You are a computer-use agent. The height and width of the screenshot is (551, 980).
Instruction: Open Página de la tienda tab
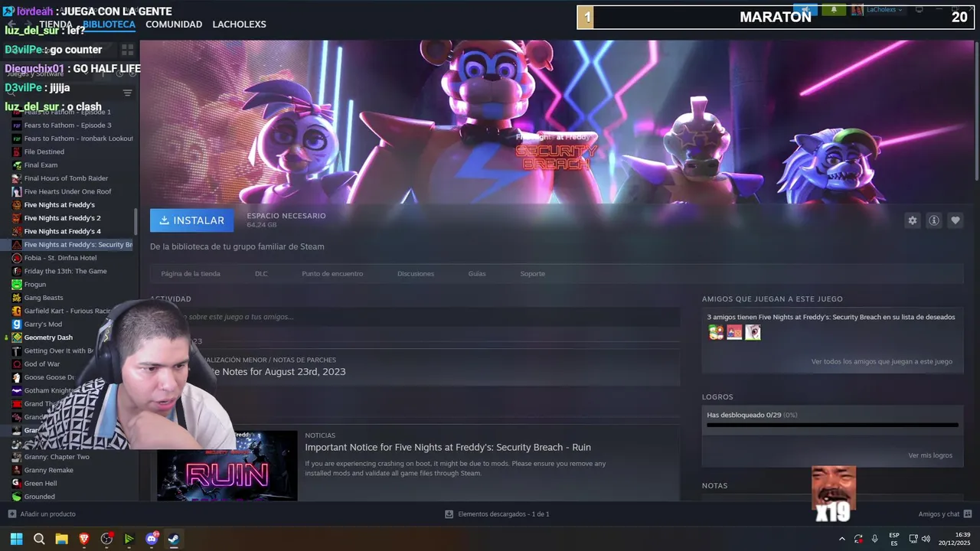(x=191, y=274)
